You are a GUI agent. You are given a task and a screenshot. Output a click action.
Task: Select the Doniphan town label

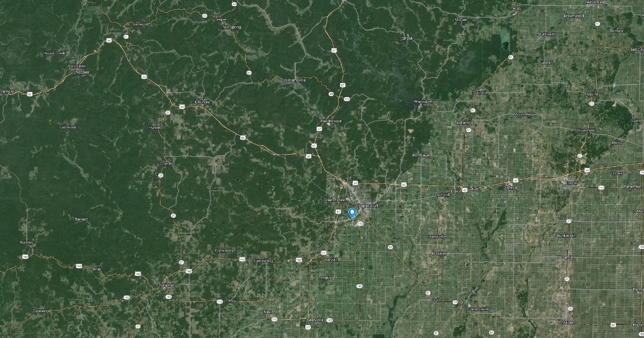pos(167,285)
